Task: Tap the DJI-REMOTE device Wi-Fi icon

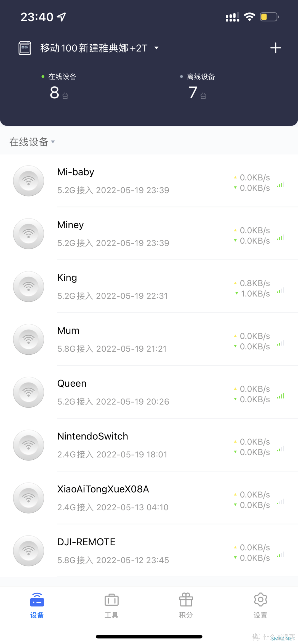Action: tap(29, 551)
